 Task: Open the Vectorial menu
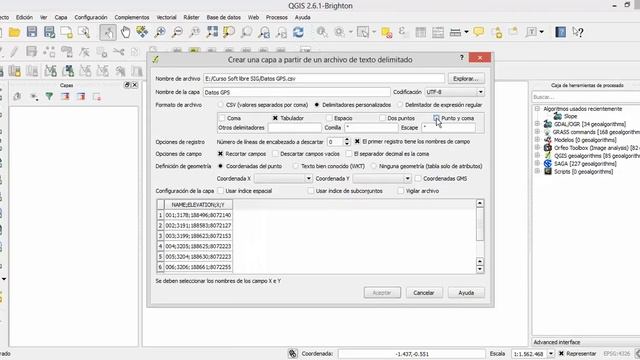tap(167, 17)
